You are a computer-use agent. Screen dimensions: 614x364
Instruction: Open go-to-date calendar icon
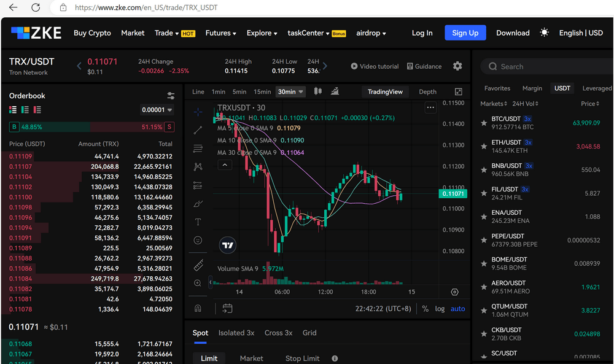click(x=228, y=308)
